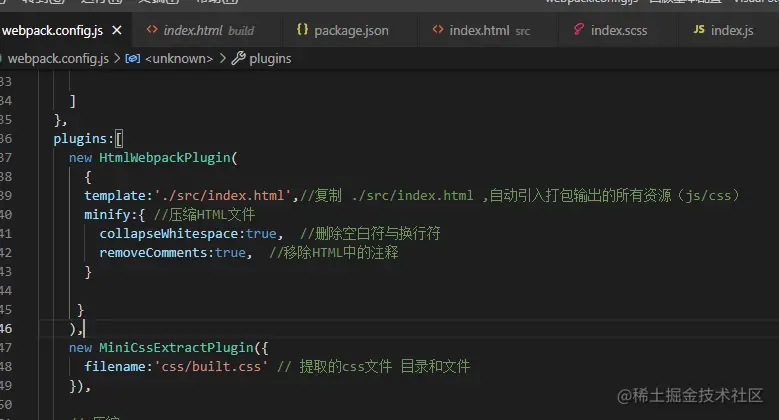Click true value after collapseWhitespace
The image size is (779, 420).
tap(261, 234)
